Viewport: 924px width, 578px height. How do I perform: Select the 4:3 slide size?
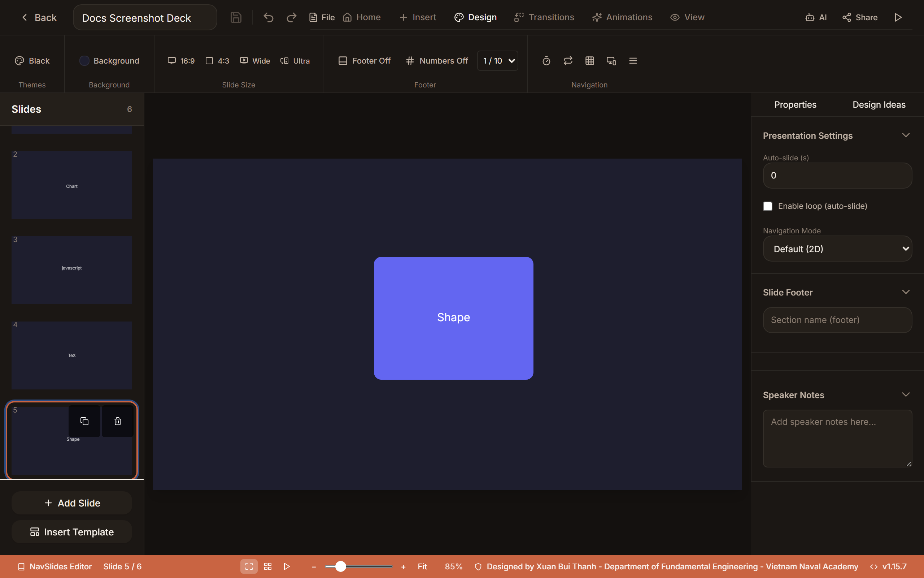click(x=217, y=61)
